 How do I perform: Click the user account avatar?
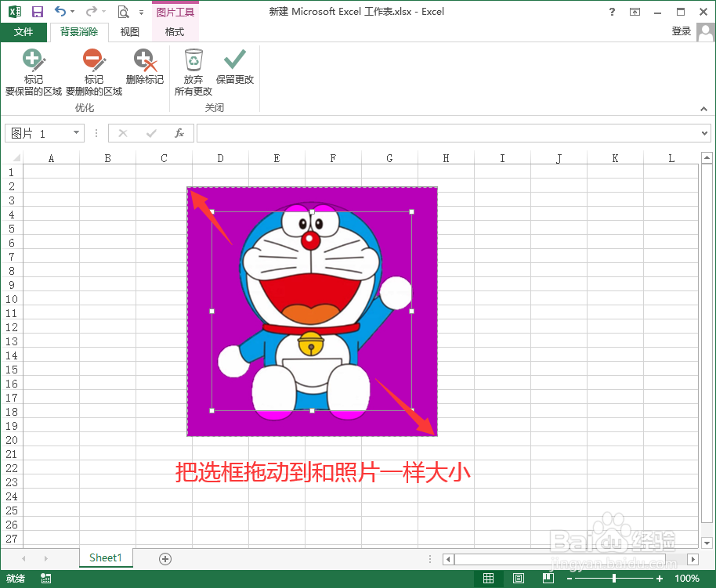pyautogui.click(x=706, y=32)
